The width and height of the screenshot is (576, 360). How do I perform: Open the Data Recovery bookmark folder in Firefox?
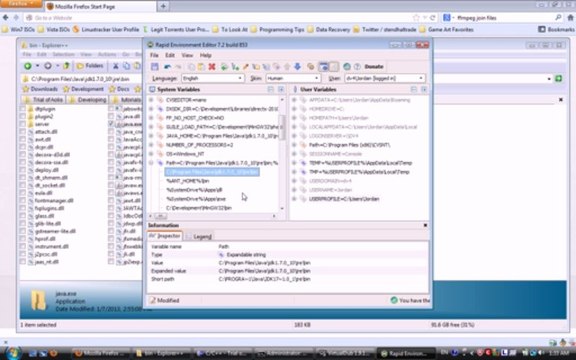pyautogui.click(x=329, y=29)
